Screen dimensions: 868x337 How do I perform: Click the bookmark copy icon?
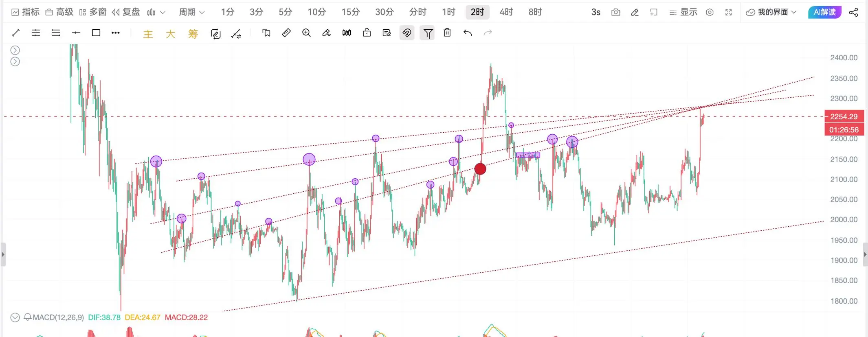coord(266,33)
